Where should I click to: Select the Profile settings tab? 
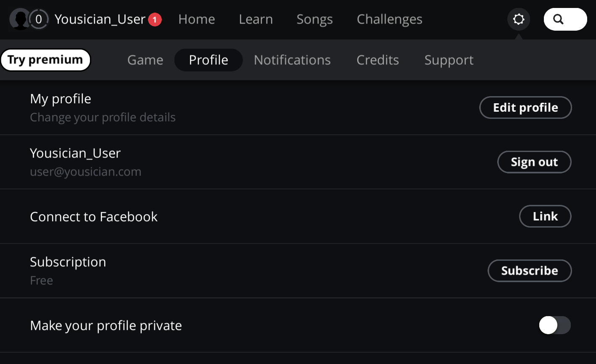click(x=208, y=60)
